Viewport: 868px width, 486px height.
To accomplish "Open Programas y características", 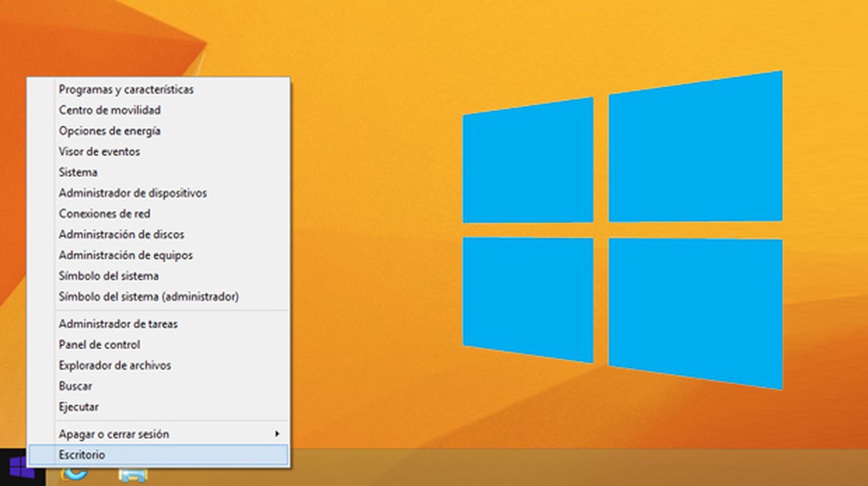I will 127,89.
